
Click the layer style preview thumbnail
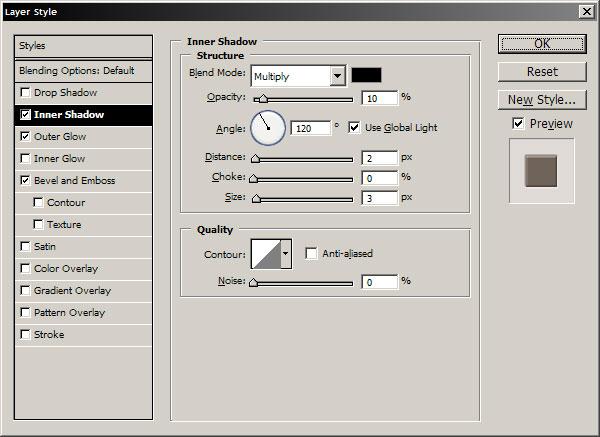pos(541,170)
